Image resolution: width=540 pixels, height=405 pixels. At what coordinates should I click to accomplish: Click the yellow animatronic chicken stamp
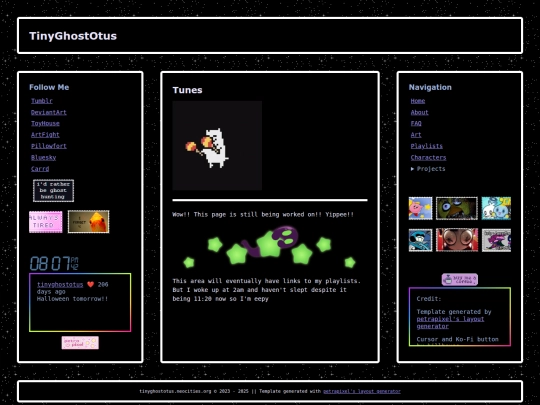[x=457, y=208]
